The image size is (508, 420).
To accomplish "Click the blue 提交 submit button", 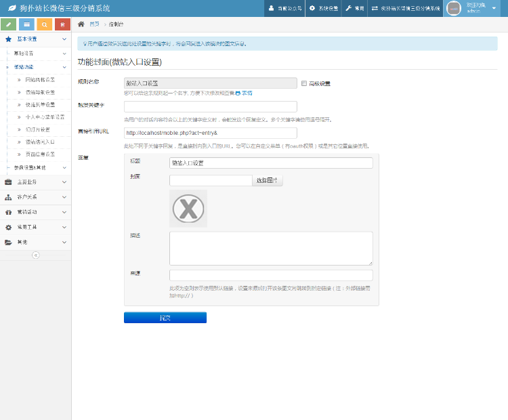I will pyautogui.click(x=165, y=318).
